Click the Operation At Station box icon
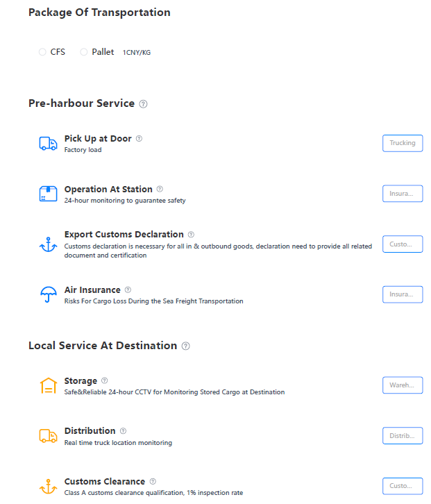The height and width of the screenshot is (504, 431). point(48,194)
